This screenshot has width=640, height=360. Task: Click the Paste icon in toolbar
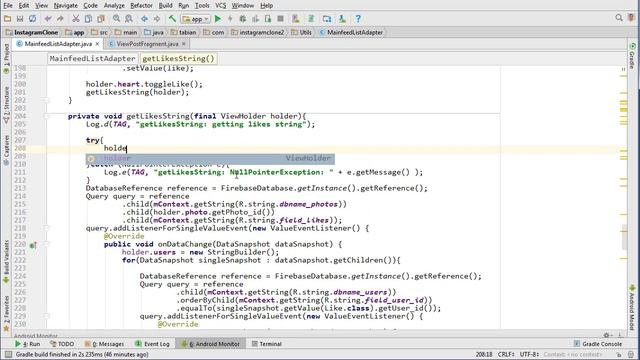[101, 19]
